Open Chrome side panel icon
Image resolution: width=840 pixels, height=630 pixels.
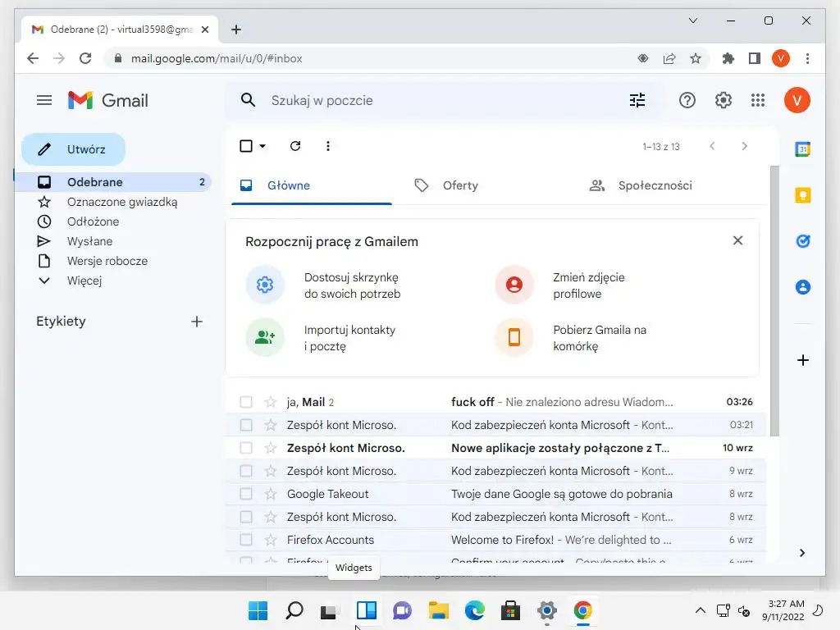point(755,58)
